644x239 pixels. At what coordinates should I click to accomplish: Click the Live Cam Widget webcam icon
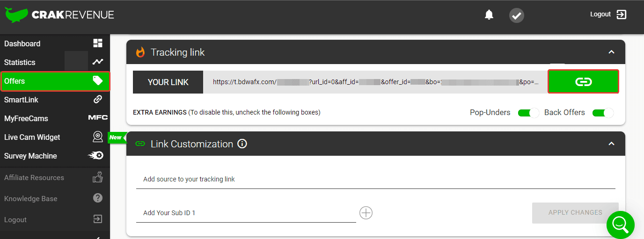(98, 137)
